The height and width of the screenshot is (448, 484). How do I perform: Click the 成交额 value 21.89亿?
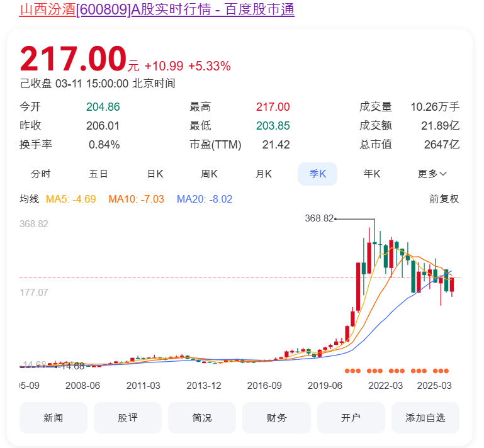(440, 126)
